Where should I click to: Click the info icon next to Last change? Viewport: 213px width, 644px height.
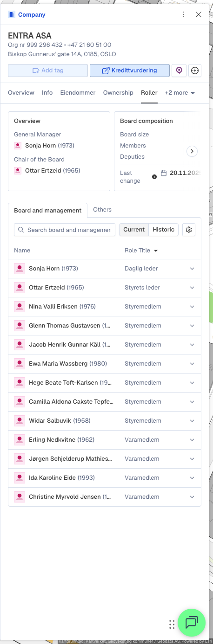click(154, 177)
